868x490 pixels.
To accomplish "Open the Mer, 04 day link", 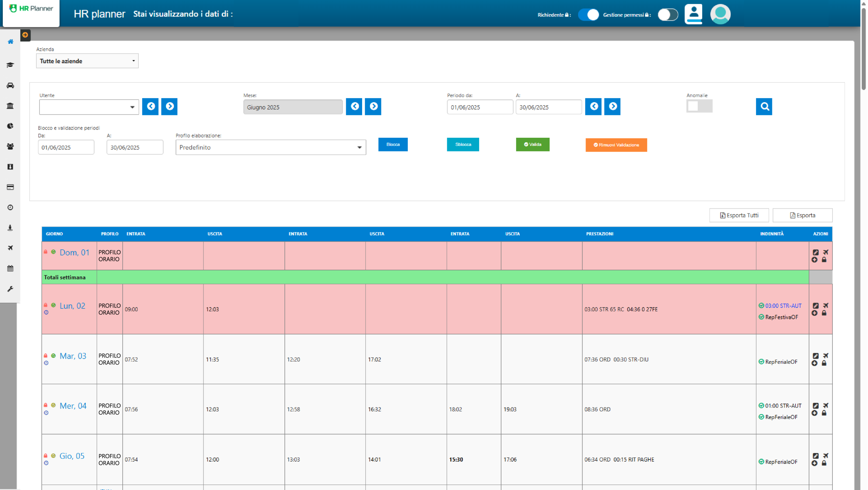I will click(73, 406).
